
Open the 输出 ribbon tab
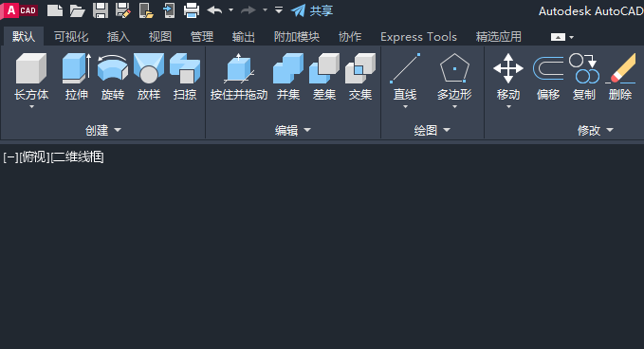244,37
